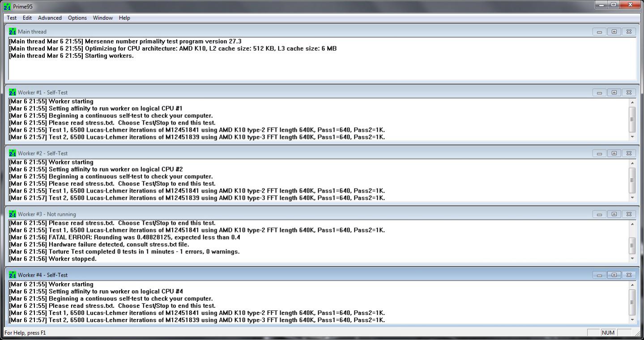Screen dimensions: 644x340
Task: Click the Main thread window icon
Action: click(12, 32)
